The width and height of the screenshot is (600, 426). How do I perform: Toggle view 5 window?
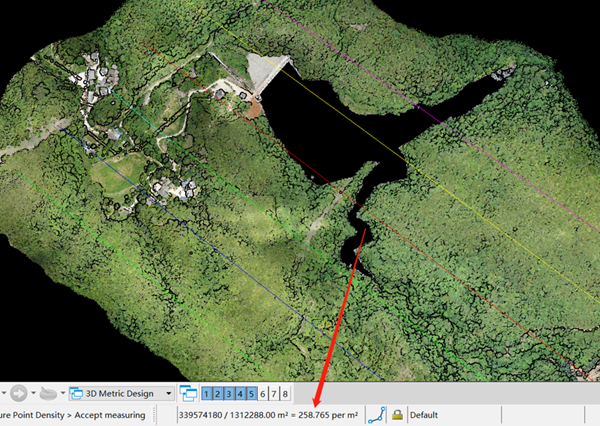(252, 394)
